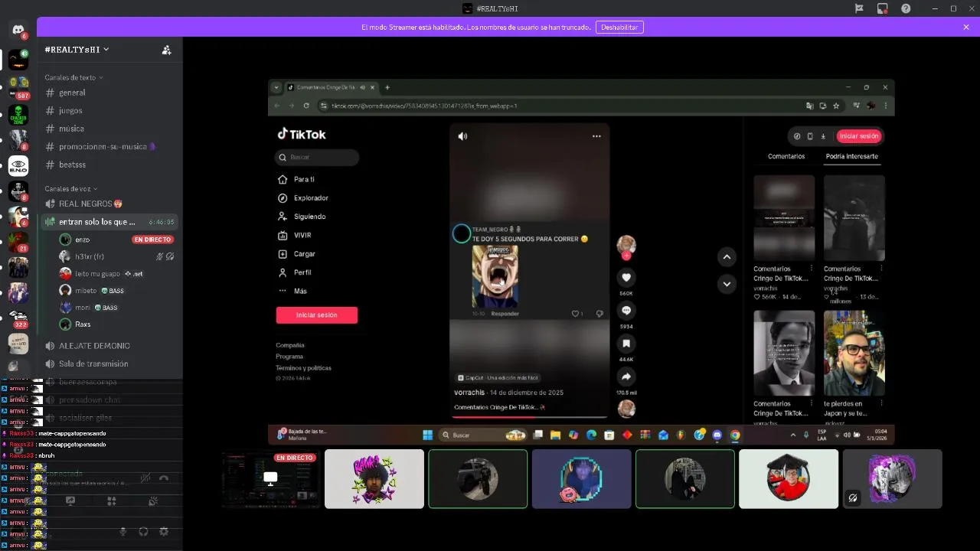980x551 pixels.
Task: Click TikTok Buscar search field
Action: (x=317, y=157)
